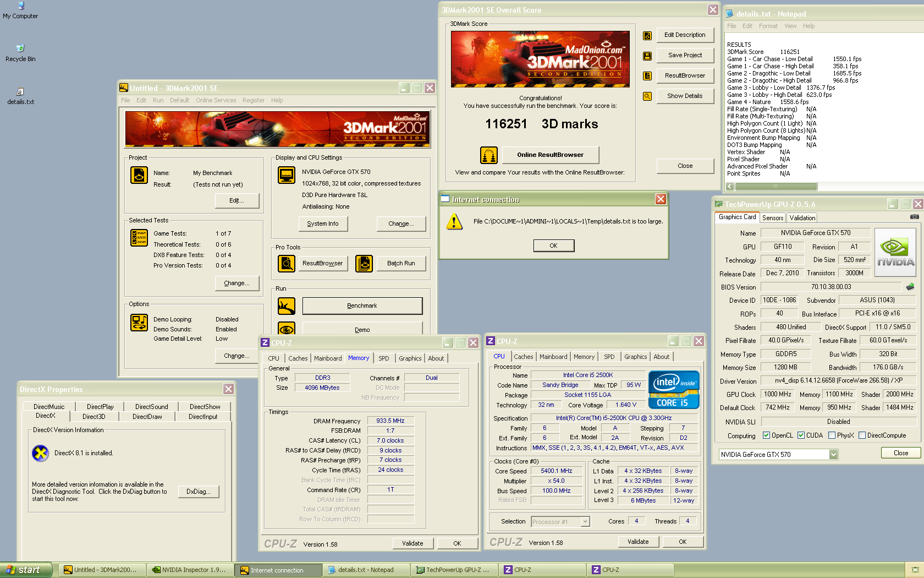Click the Edit Description icon in Overall Score
Viewport: 924px width, 578px height.
(x=647, y=35)
